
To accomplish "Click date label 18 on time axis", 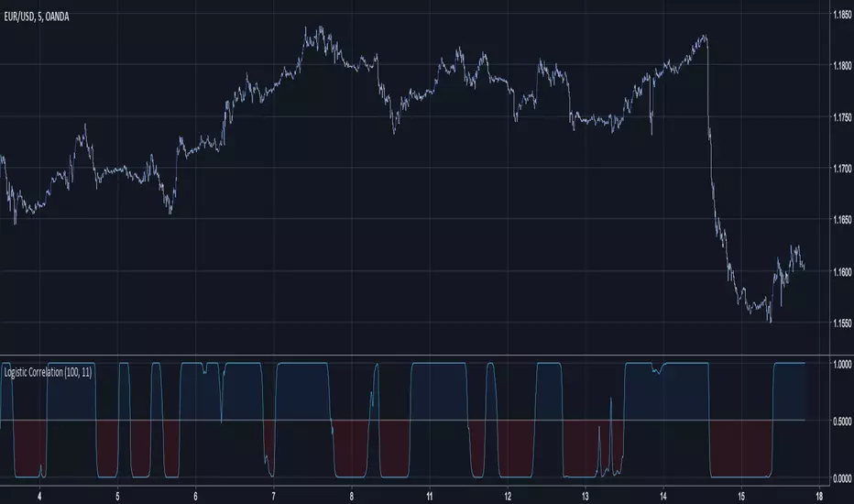I will [x=819, y=497].
